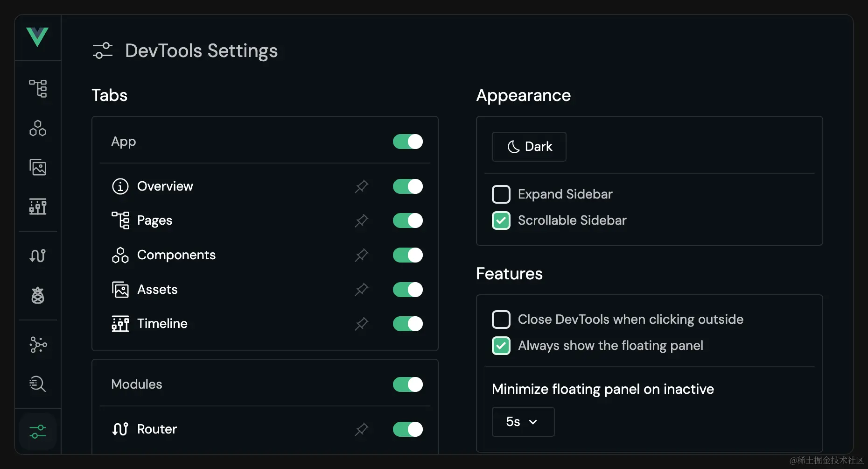This screenshot has height=469, width=868.
Task: Open the Router icon in sidebar
Action: click(x=38, y=256)
